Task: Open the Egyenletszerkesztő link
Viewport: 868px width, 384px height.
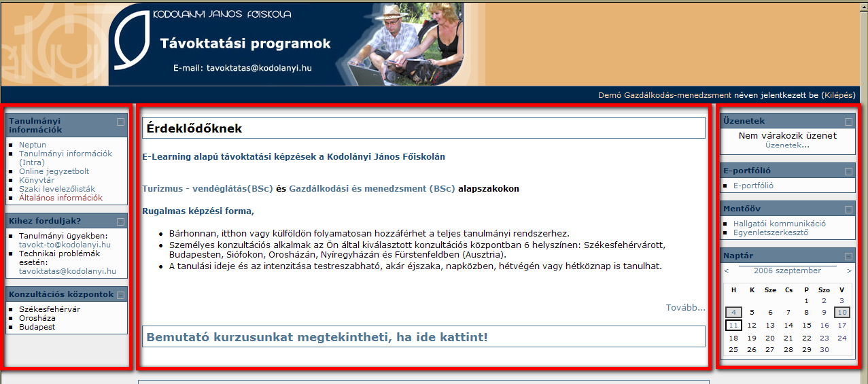Action: click(x=771, y=232)
